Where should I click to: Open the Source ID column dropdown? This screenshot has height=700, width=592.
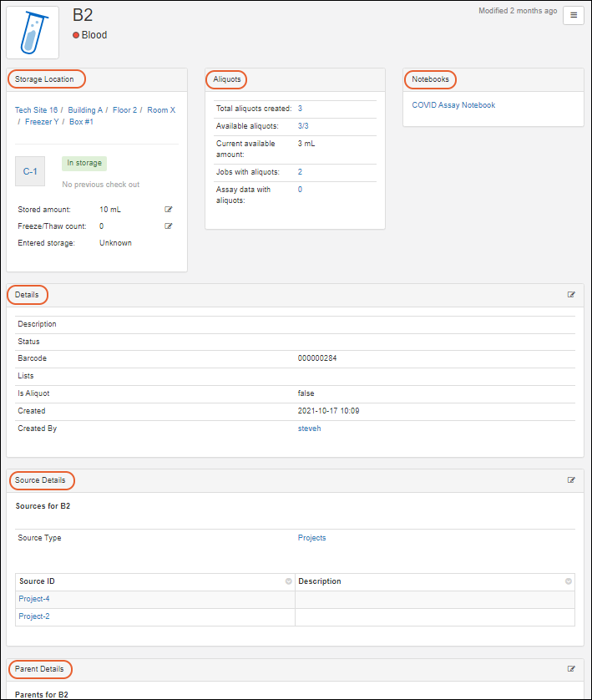pos(288,581)
